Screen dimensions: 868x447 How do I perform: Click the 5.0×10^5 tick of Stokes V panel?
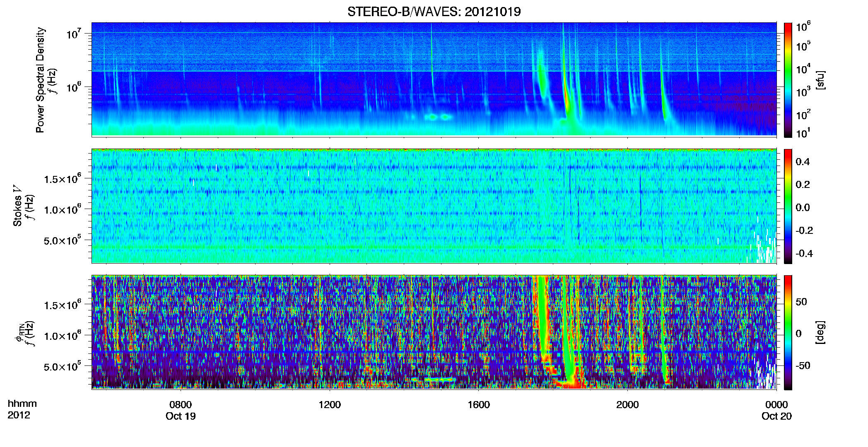tap(63, 240)
